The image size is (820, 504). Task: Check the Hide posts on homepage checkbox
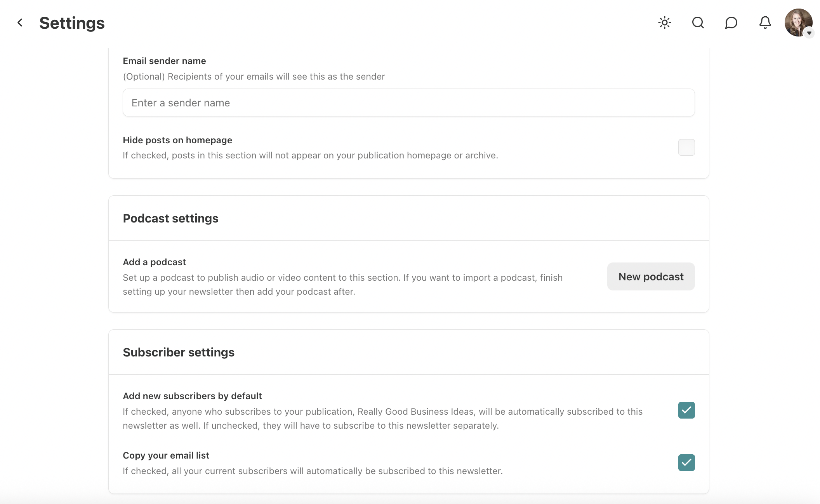coord(686,147)
